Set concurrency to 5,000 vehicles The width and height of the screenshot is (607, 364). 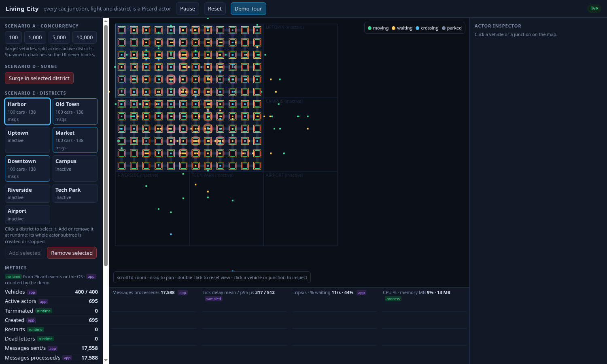point(59,37)
